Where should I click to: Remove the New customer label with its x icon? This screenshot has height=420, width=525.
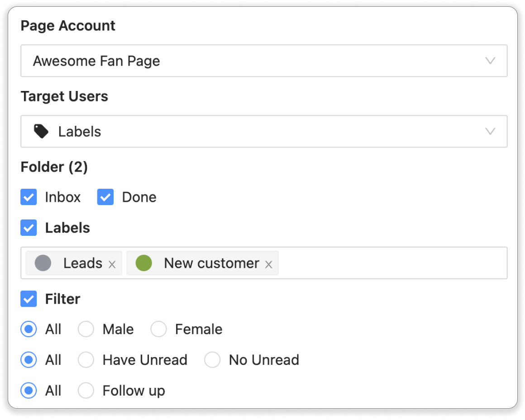click(269, 264)
